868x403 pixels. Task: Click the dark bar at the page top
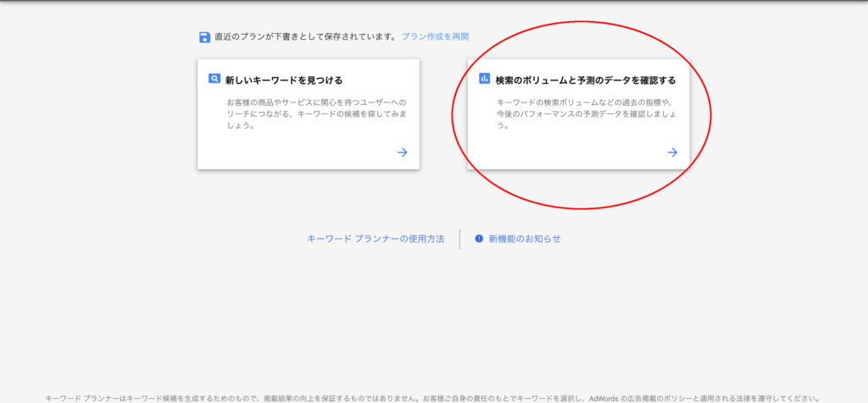[434, 2]
